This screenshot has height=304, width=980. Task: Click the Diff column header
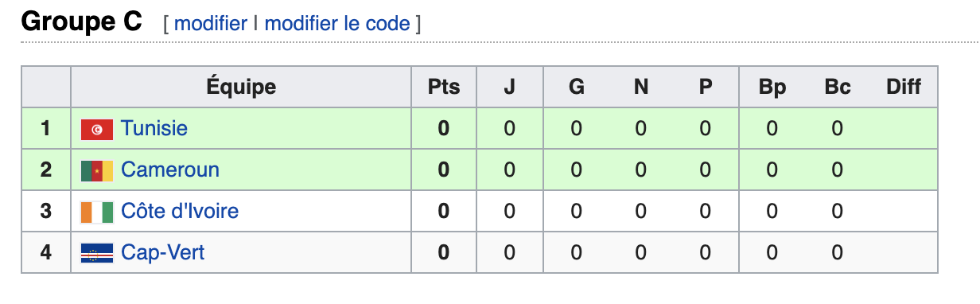904,86
